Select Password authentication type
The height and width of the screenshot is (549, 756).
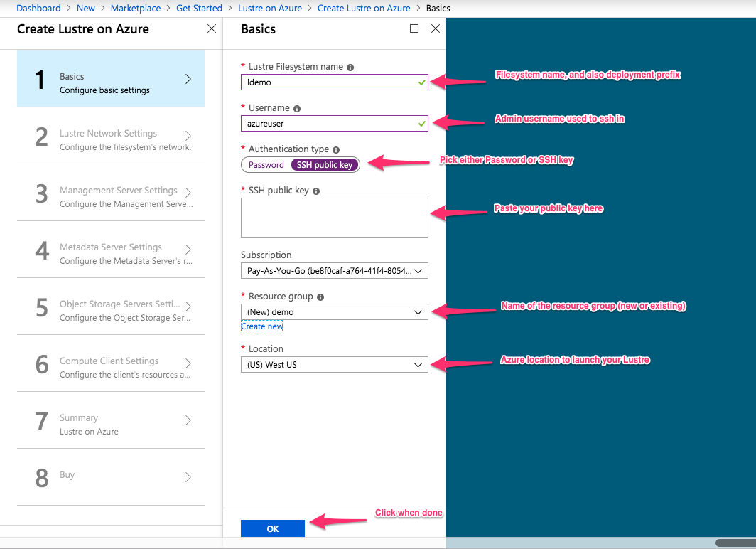pyautogui.click(x=266, y=165)
